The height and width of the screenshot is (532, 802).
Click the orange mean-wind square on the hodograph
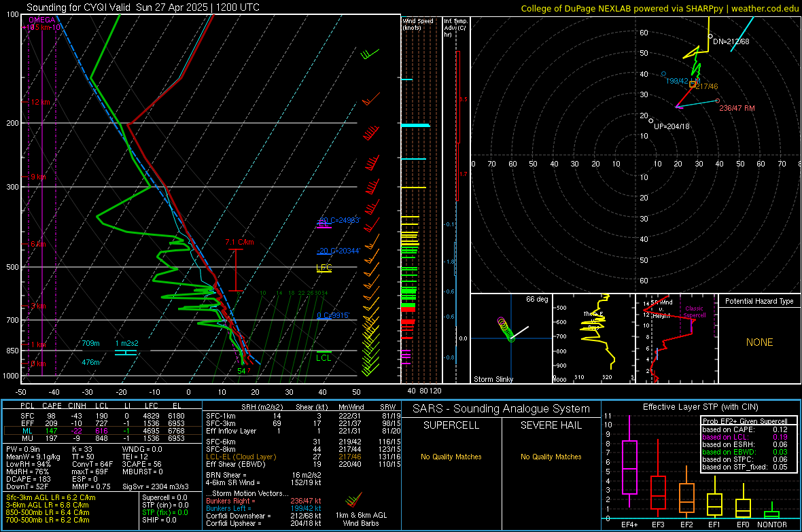click(x=693, y=84)
